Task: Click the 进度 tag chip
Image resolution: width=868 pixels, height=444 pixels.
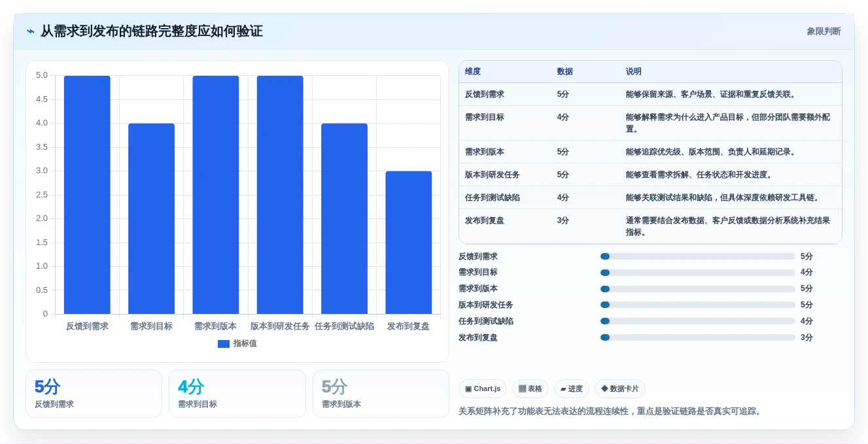Action: [572, 389]
